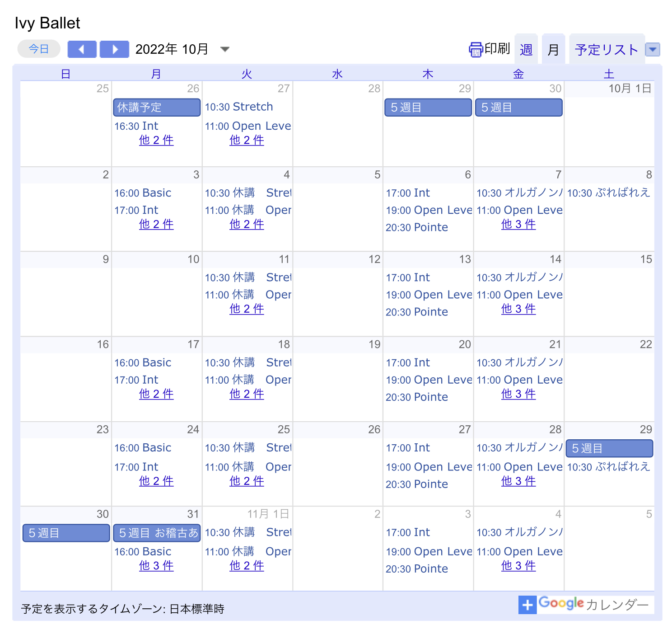Open 5週目 お稽古 event on October 31
Viewport: 672px width, 639px height.
coord(156,533)
